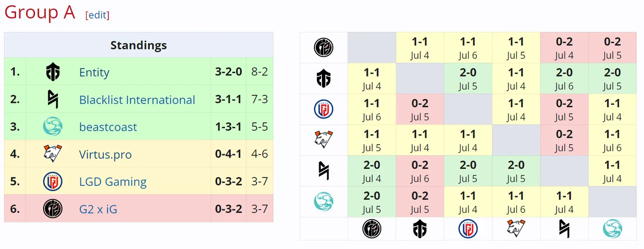Click Virtus.pro bear logo in standings
Viewport: 644px width, 249px height.
(53, 154)
